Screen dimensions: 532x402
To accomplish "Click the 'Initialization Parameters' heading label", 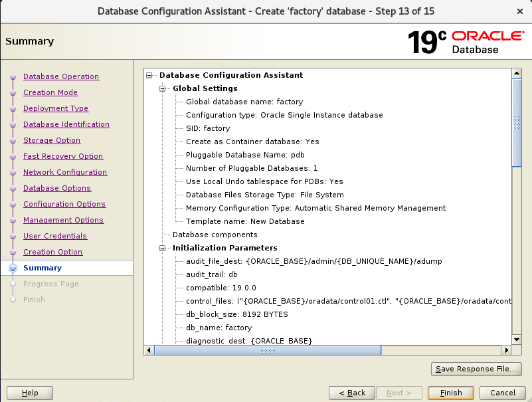I will [224, 249].
